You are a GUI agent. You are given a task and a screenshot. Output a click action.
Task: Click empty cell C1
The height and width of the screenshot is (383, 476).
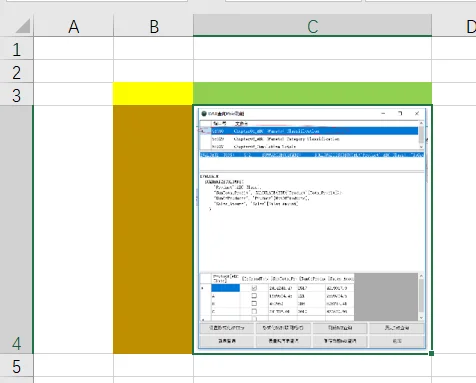312,48
